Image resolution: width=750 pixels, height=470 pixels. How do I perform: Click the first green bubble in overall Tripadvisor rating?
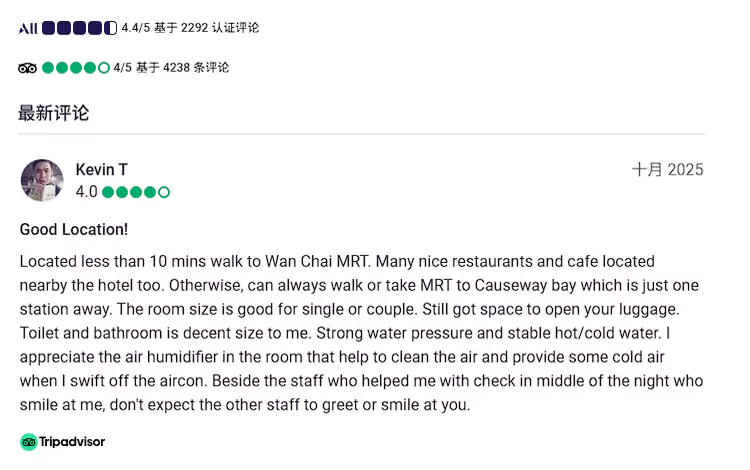48,68
